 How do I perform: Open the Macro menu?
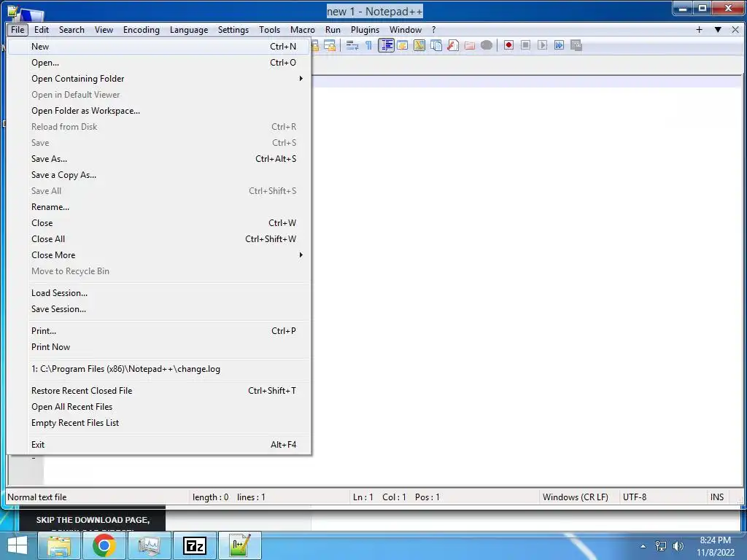[302, 29]
